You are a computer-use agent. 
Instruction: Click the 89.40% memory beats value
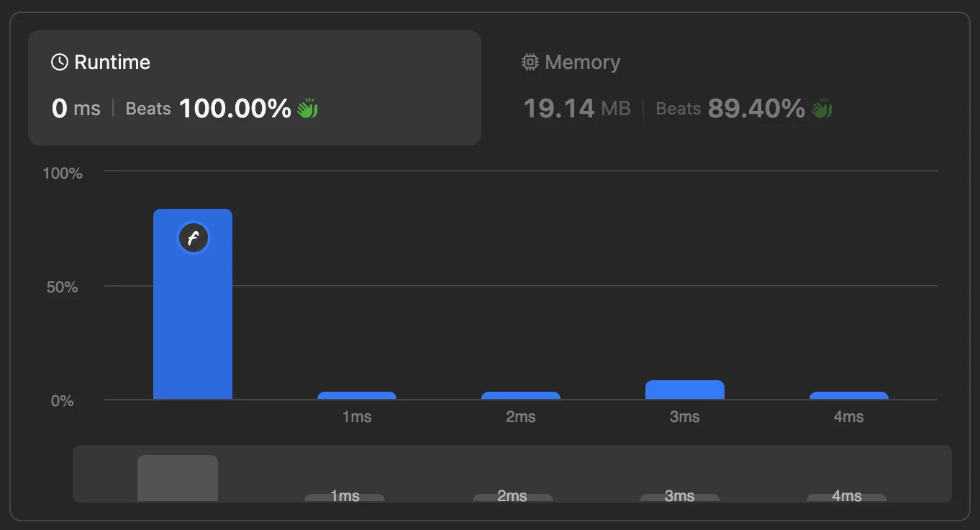(x=756, y=109)
